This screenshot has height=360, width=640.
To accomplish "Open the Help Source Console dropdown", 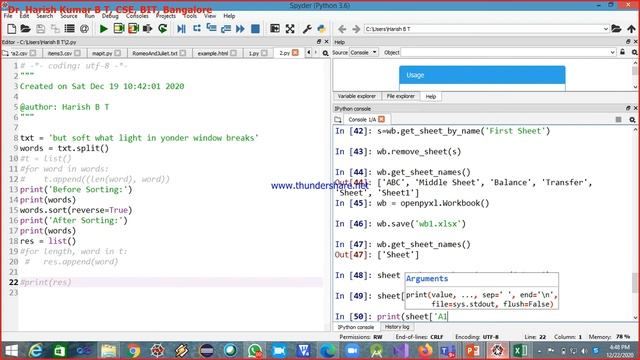I will (363, 53).
